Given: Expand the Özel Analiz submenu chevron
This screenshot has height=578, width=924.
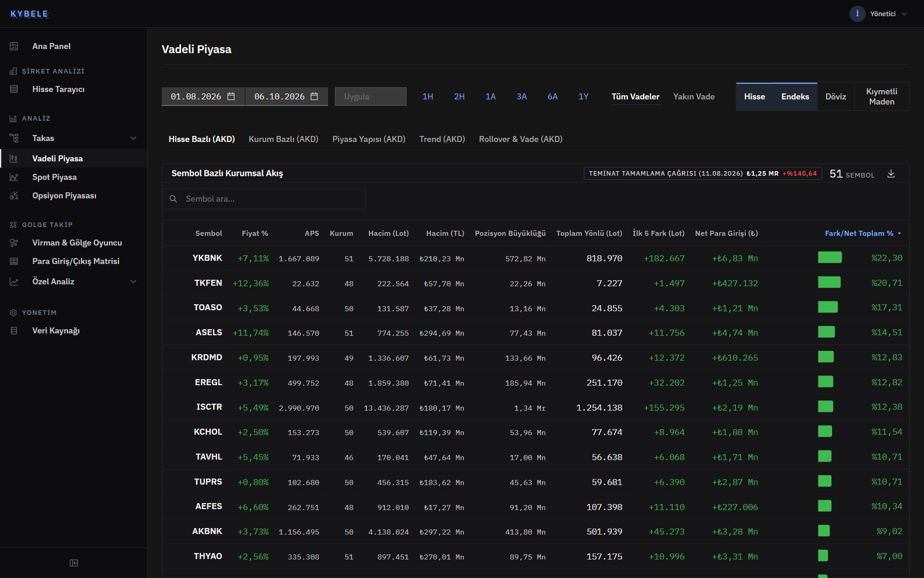Looking at the screenshot, I should click(134, 282).
